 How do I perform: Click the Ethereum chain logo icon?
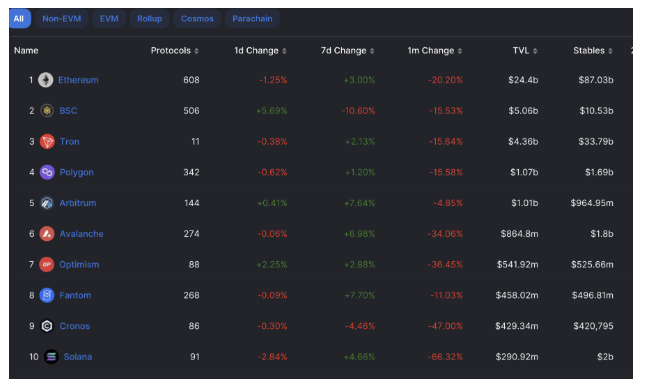click(x=46, y=80)
